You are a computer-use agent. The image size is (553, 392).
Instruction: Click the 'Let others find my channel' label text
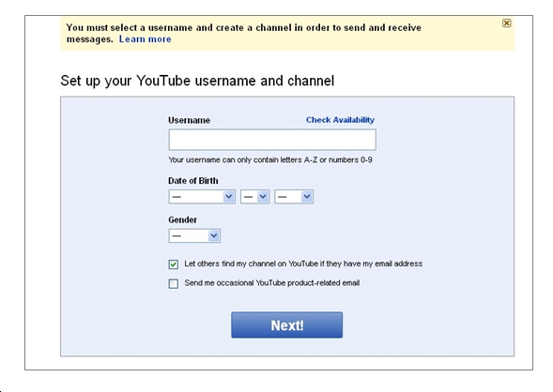303,264
